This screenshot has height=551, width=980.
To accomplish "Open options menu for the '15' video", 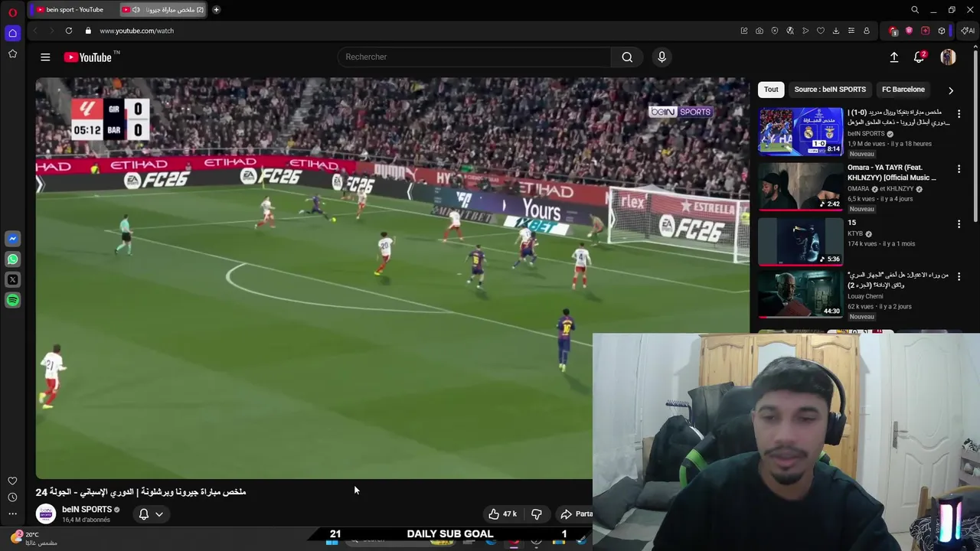I will tap(959, 223).
